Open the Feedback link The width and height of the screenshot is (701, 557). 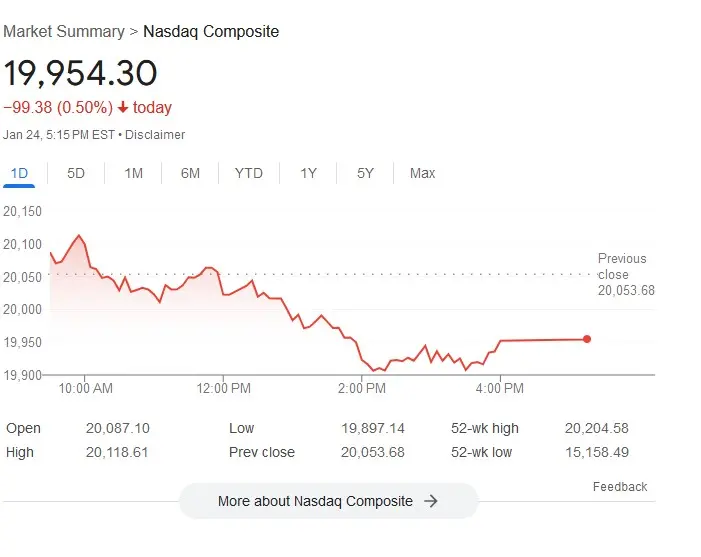tap(620, 487)
